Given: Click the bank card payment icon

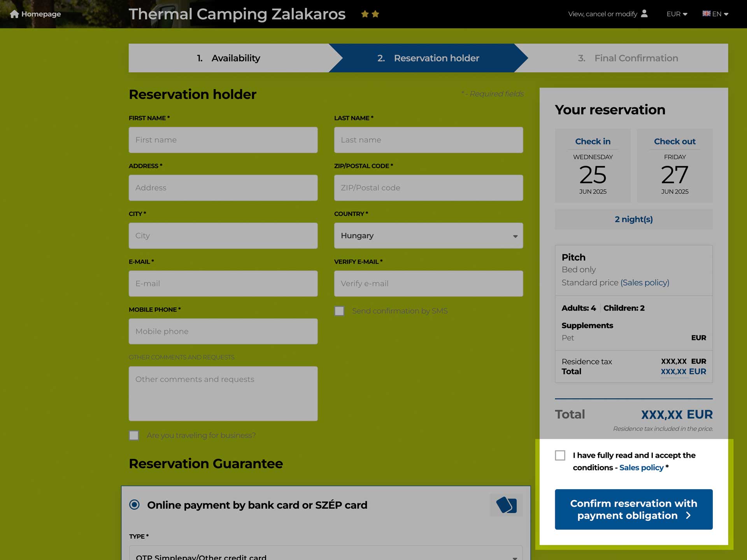Looking at the screenshot, I should 506,505.
